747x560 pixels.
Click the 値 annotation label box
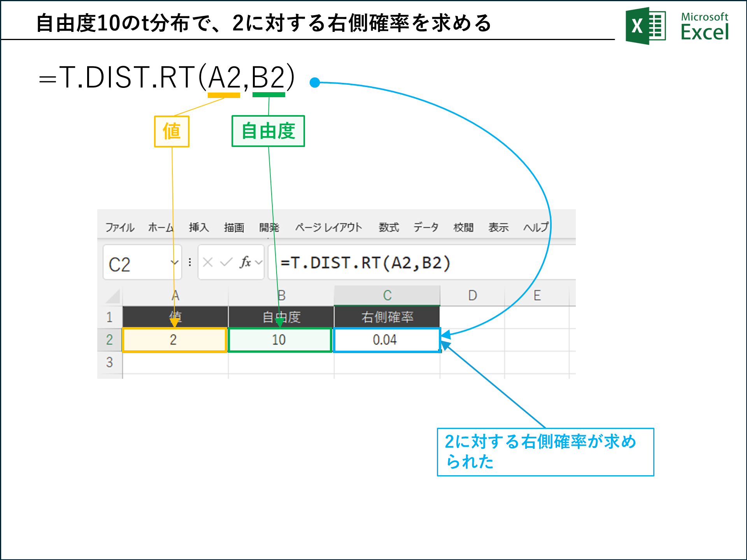pos(172,131)
